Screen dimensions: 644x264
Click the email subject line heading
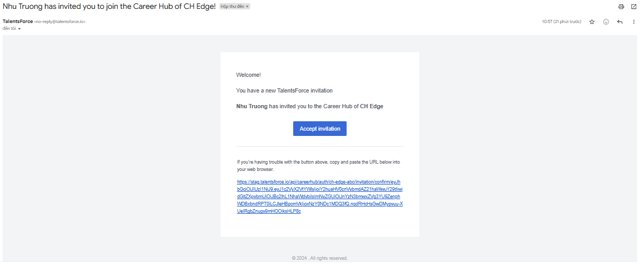click(109, 6)
